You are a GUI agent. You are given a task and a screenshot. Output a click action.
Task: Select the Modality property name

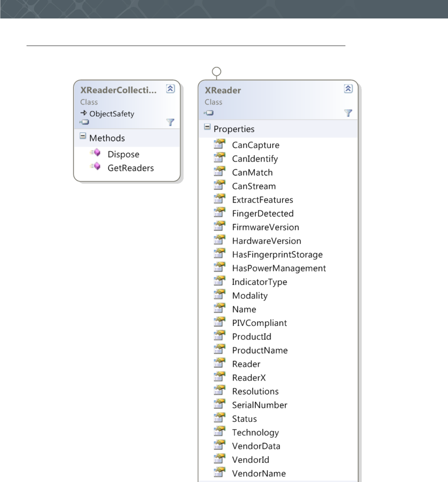[250, 296]
